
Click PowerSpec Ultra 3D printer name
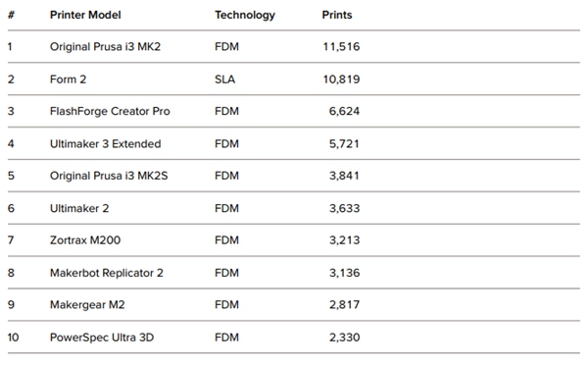pos(102,338)
